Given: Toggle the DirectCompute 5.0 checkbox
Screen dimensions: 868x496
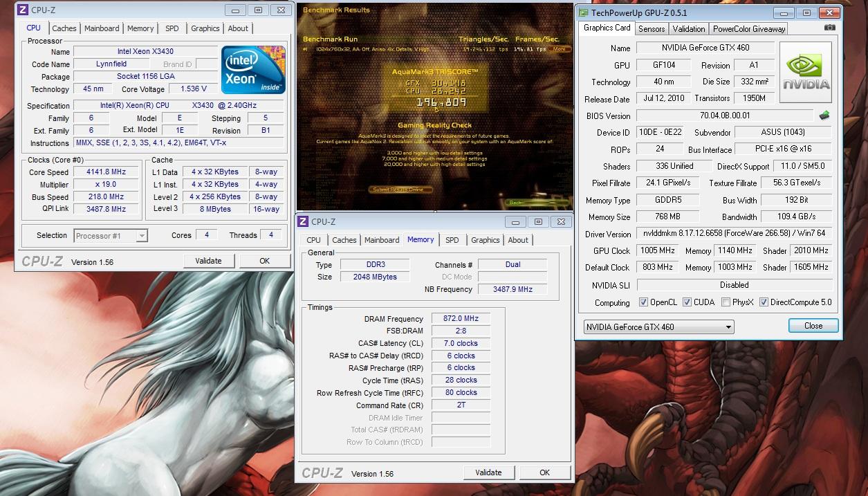Looking at the screenshot, I should [764, 302].
